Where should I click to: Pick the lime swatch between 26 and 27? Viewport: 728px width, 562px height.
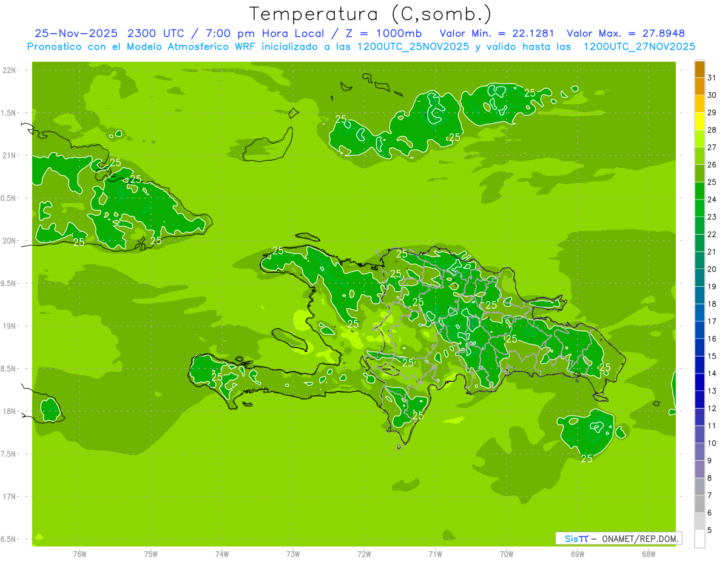[x=699, y=156]
